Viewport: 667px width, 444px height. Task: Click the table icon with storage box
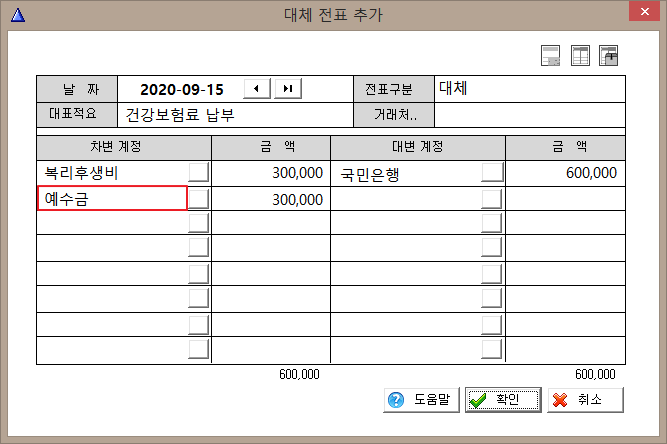[x=608, y=56]
